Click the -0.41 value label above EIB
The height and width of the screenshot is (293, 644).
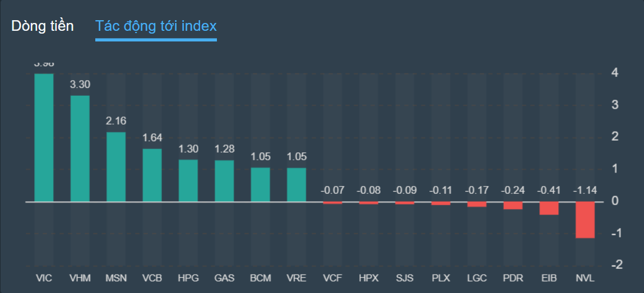click(549, 190)
